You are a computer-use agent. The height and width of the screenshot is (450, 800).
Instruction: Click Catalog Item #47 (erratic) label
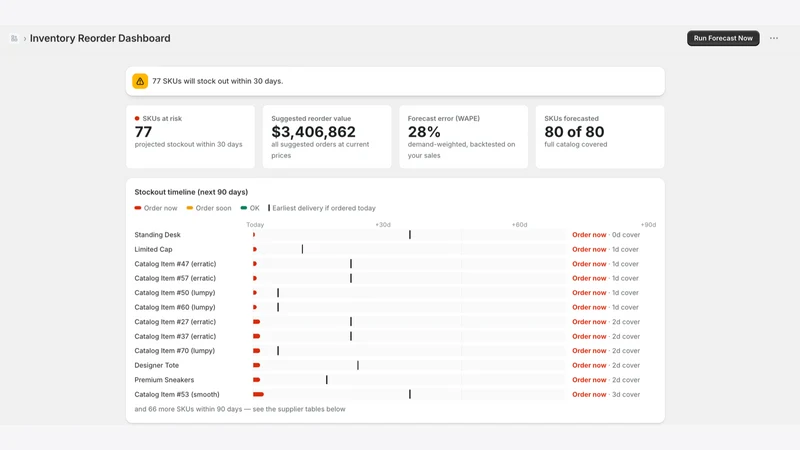[175, 264]
